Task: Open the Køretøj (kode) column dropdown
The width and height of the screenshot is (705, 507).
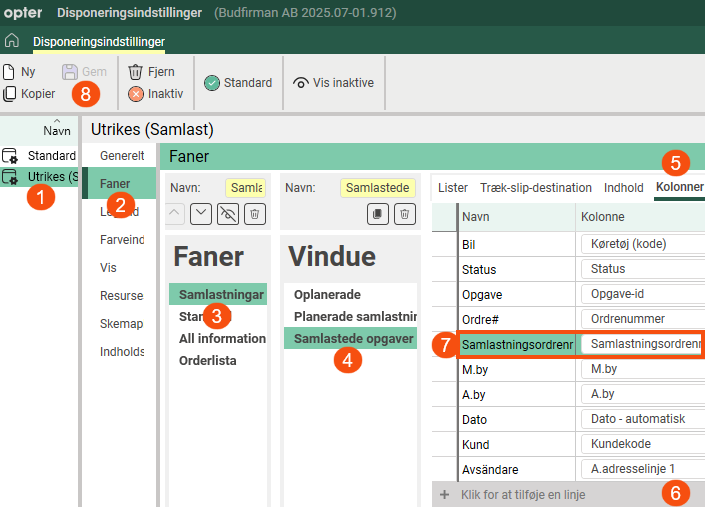Action: (641, 244)
